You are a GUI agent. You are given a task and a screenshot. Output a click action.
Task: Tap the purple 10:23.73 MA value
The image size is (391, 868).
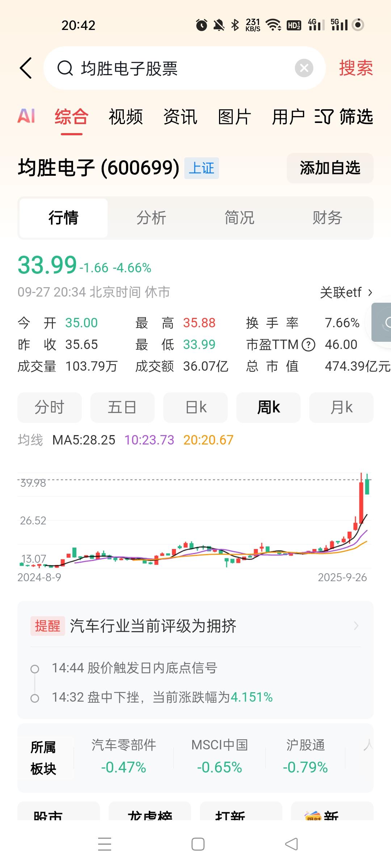click(149, 440)
